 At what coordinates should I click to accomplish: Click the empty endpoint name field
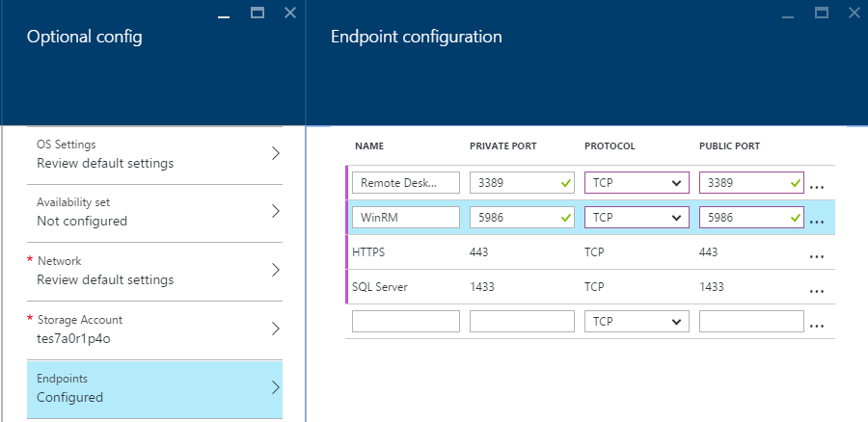[406, 322]
